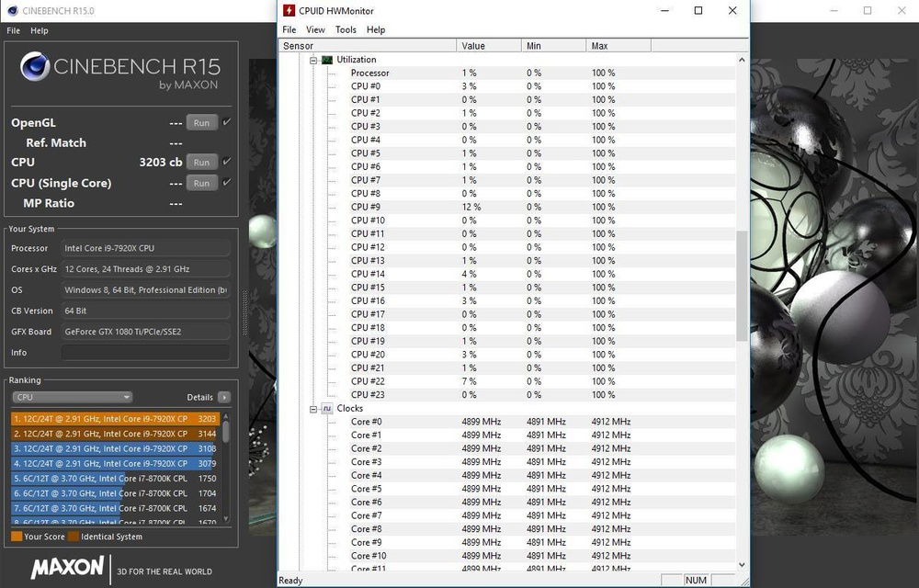Screen dimensions: 919x588
Task: Run the CPU benchmark
Action: click(x=201, y=163)
